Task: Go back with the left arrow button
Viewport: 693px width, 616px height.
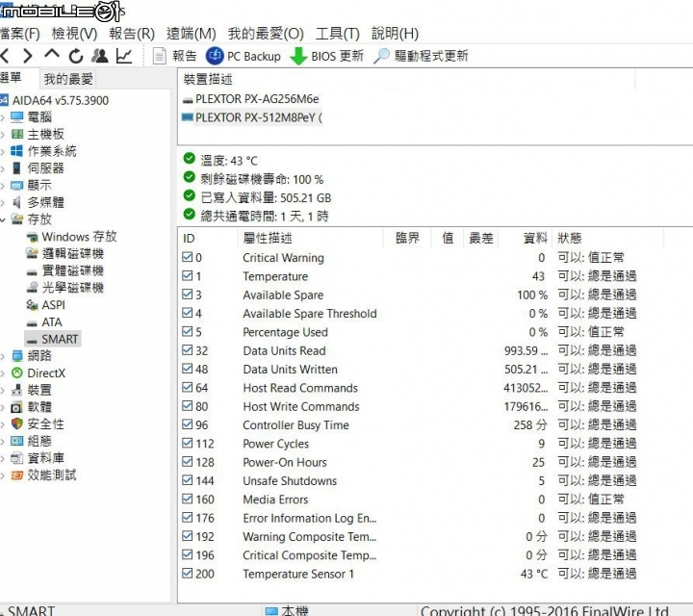Action: pyautogui.click(x=5, y=56)
